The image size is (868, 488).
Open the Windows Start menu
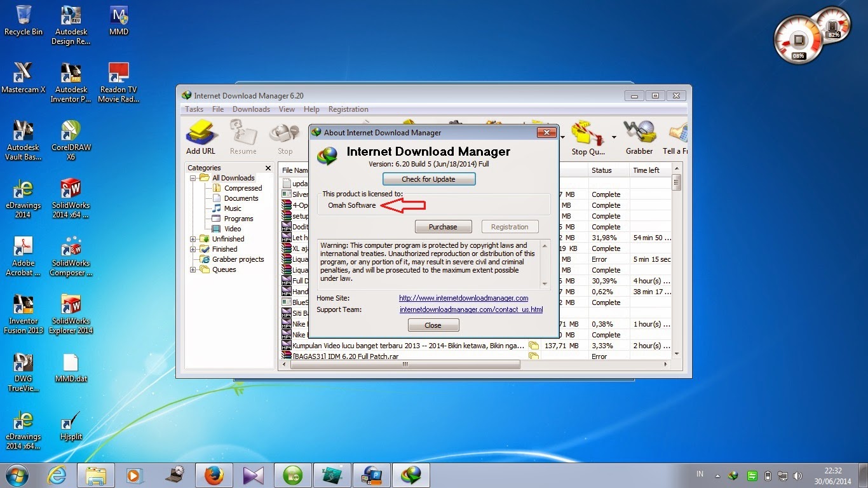[x=17, y=475]
